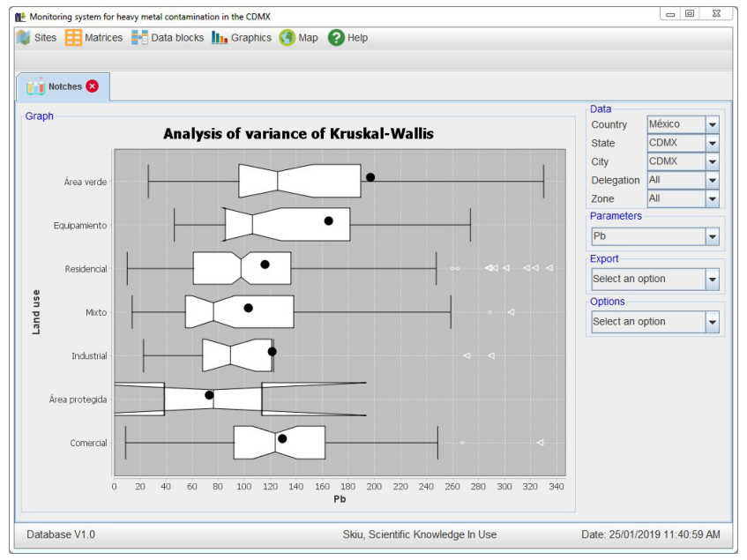Screen dimensions: 747x560
Task: Open the State dropdown
Action: 712,144
